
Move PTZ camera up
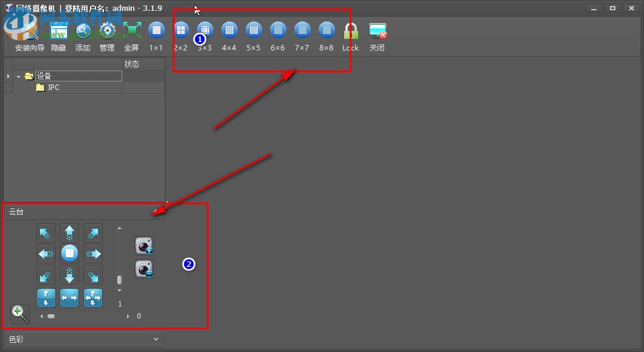click(x=69, y=233)
